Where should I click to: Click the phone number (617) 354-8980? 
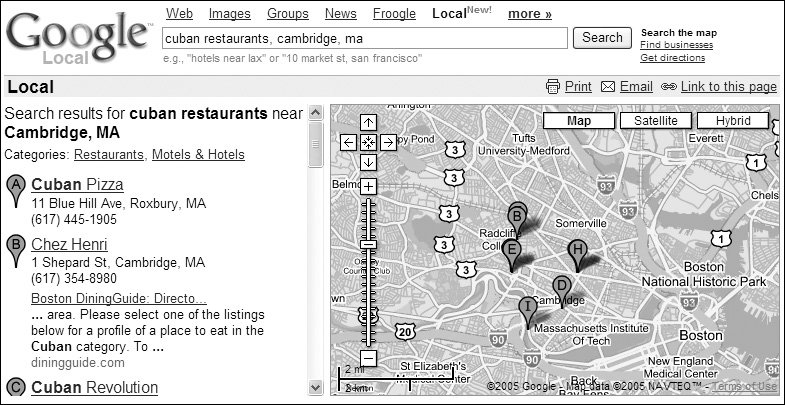pyautogui.click(x=74, y=278)
